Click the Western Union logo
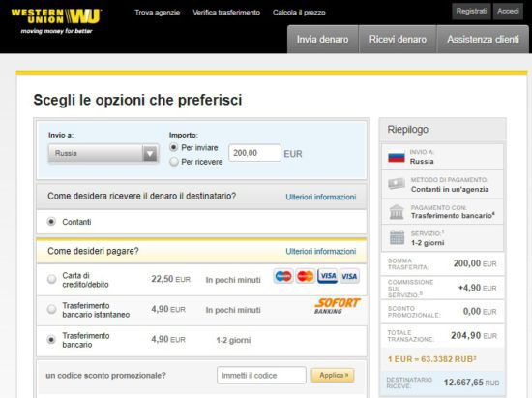Viewport: 532px width, 398px height. click(x=56, y=21)
